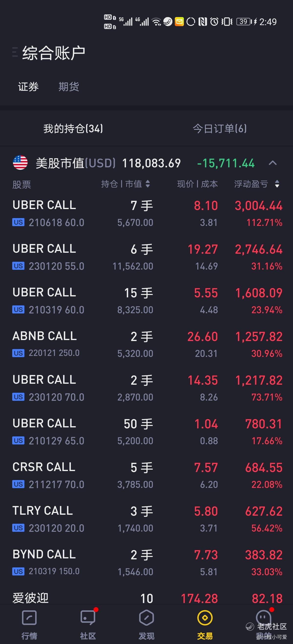Image resolution: width=293 pixels, height=644 pixels.
Task: Open the 社区 community icon
Action: point(88,618)
